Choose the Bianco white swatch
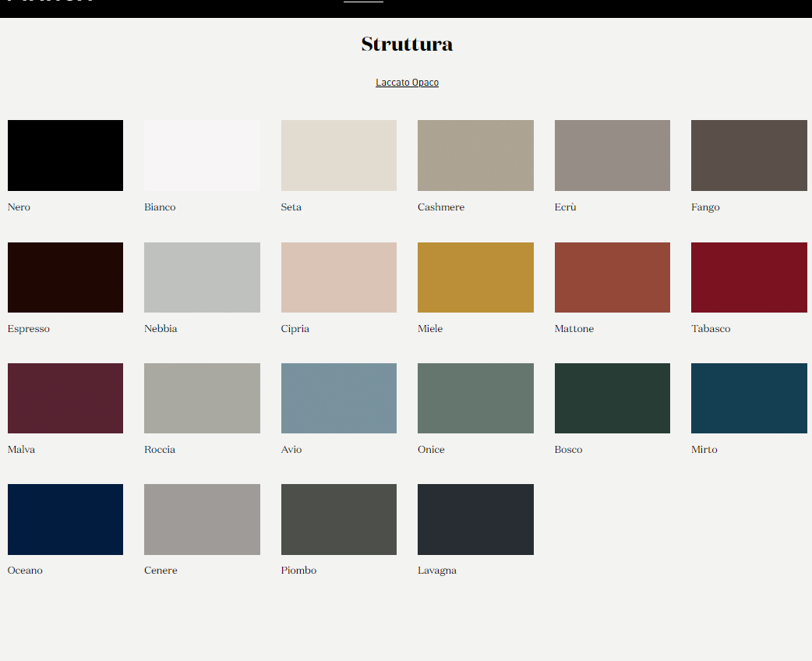This screenshot has height=661, width=812. point(202,155)
